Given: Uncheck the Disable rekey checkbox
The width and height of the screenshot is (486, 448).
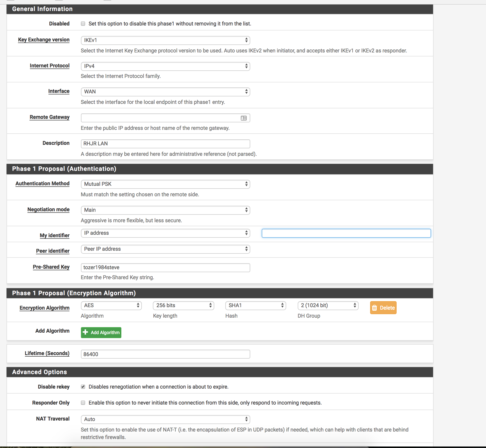Looking at the screenshot, I should [x=83, y=387].
